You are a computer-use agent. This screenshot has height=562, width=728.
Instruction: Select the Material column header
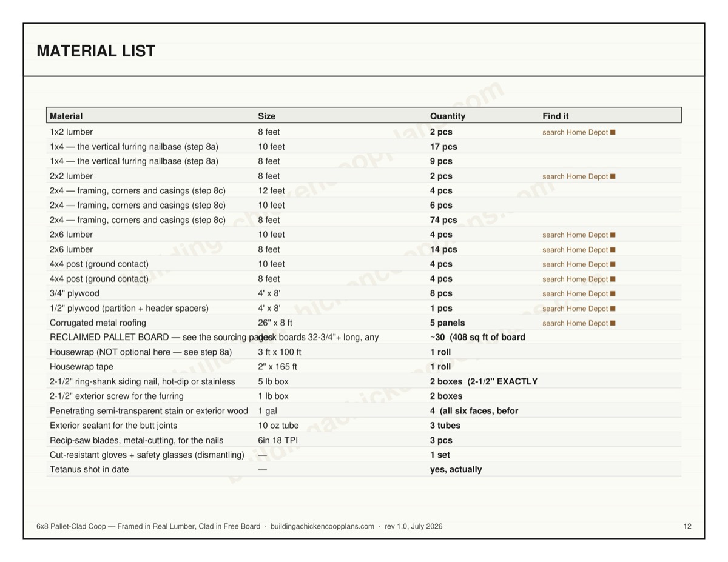pyautogui.click(x=66, y=116)
